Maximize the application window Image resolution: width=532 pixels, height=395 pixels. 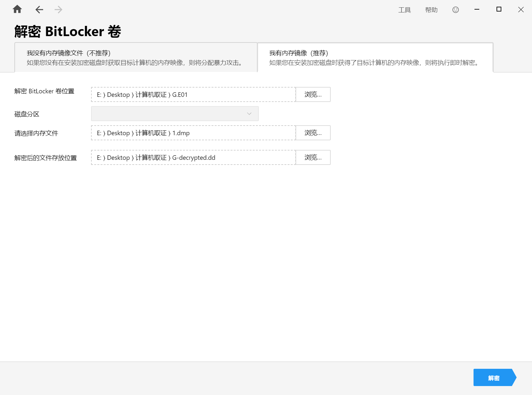499,10
